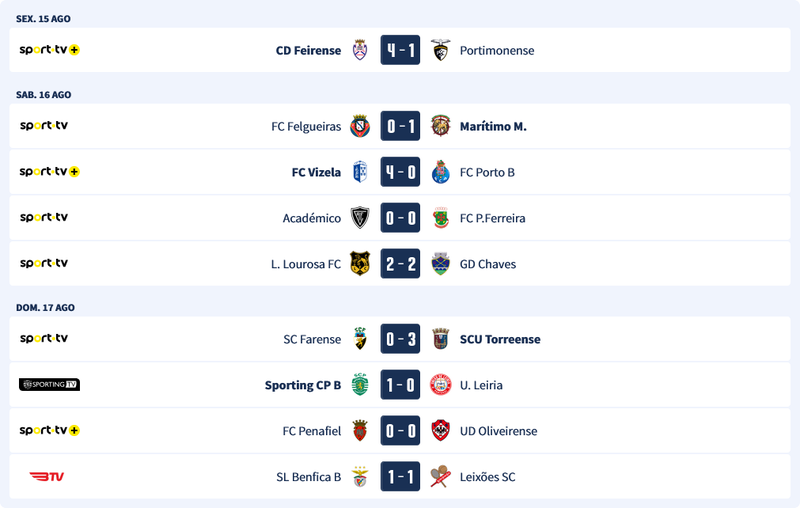Screen dimensions: 800x508
Task: Open the Leixões SC team link
Action: (487, 477)
